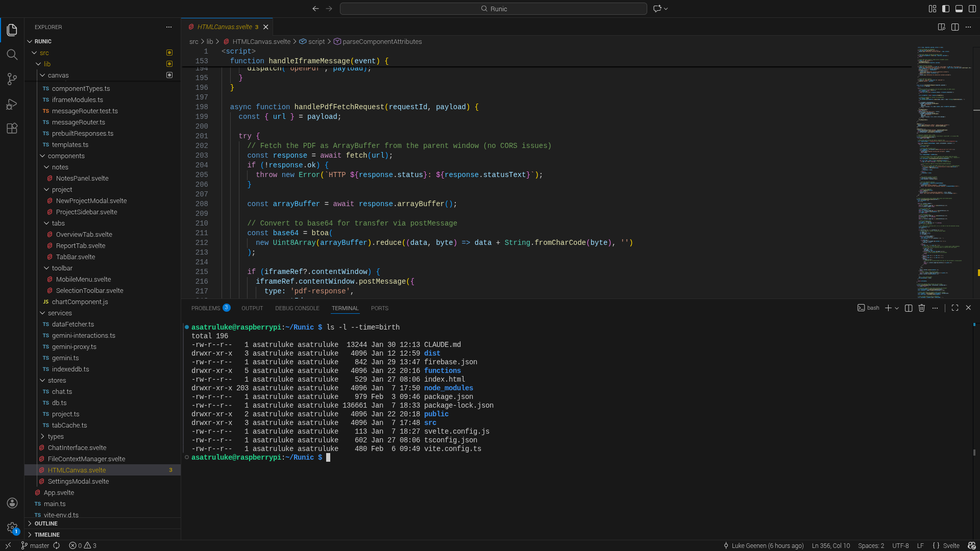
Task: Click the Svelte language mode button
Action: pos(950,545)
